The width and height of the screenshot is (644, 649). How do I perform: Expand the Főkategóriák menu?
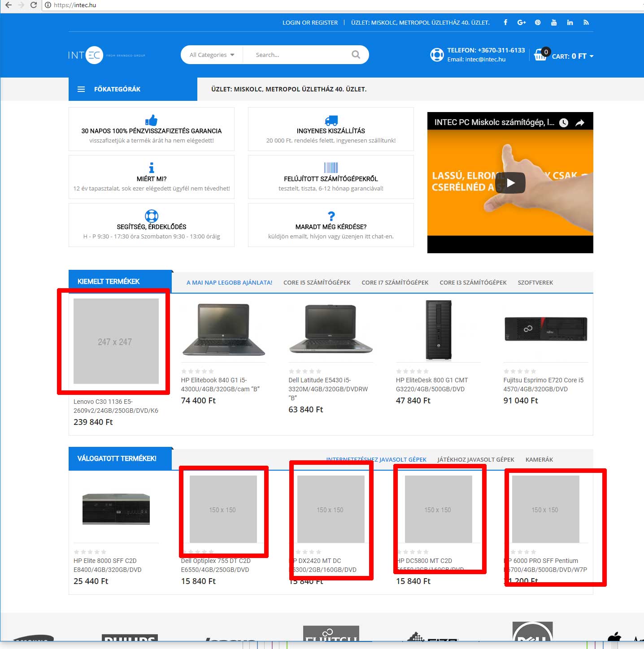pos(133,89)
